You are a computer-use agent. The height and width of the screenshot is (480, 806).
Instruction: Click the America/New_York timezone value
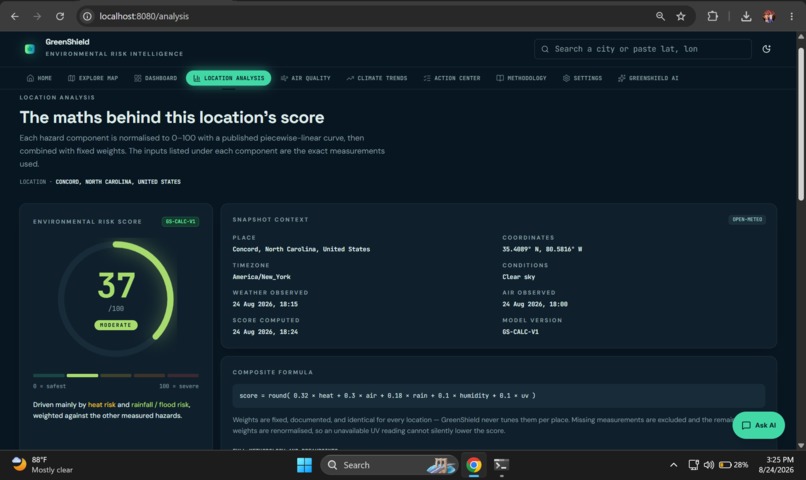click(x=261, y=277)
